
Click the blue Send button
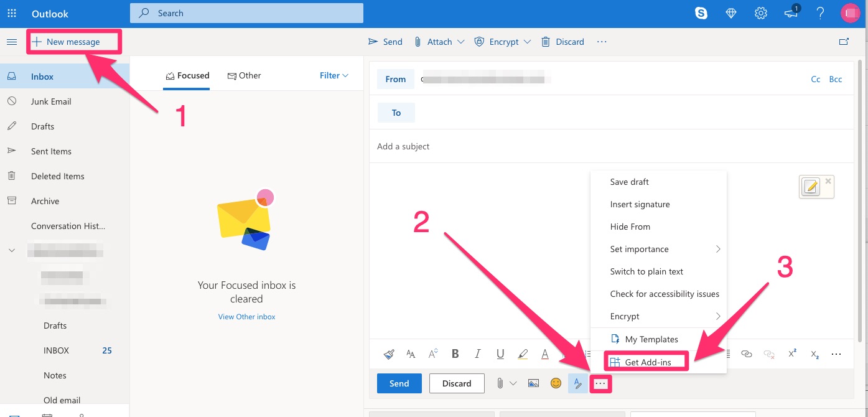tap(399, 383)
